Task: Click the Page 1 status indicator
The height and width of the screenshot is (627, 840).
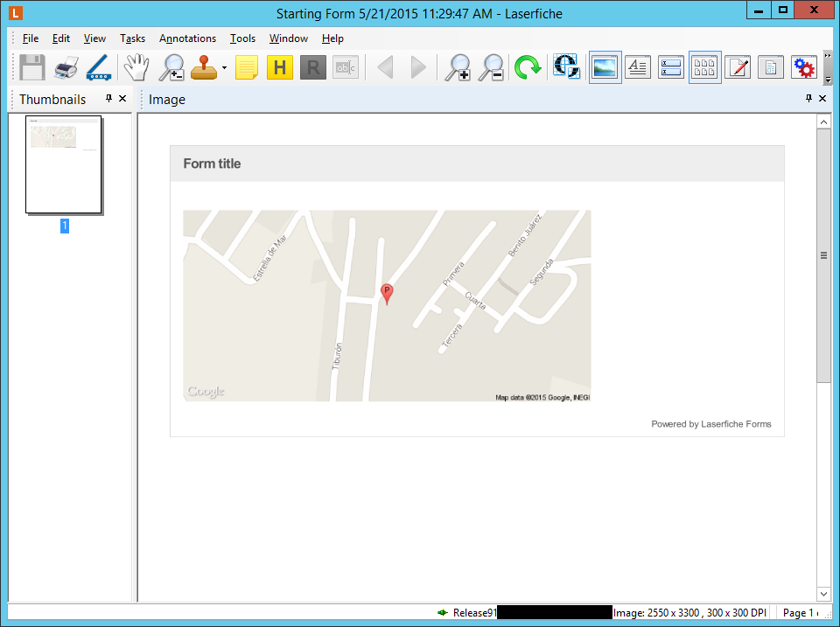Action: point(799,613)
